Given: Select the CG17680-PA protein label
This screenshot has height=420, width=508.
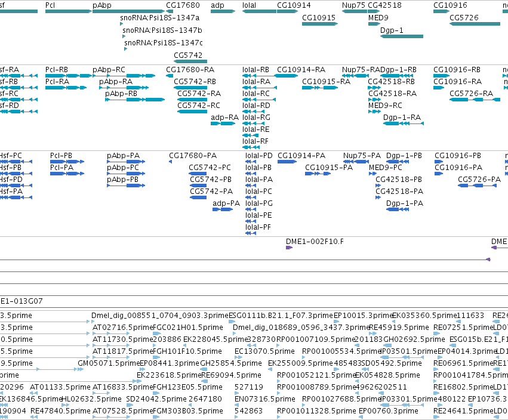Looking at the screenshot, I should pyautogui.click(x=192, y=156).
